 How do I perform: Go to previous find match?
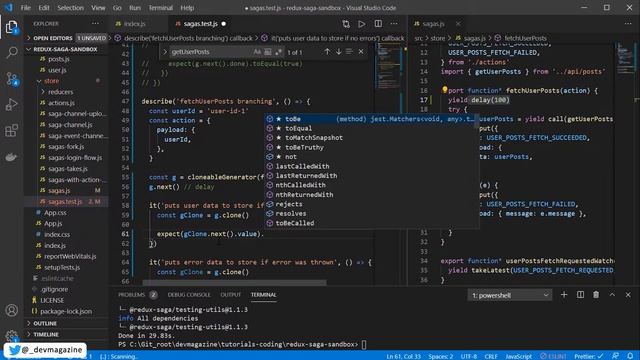click(x=327, y=52)
